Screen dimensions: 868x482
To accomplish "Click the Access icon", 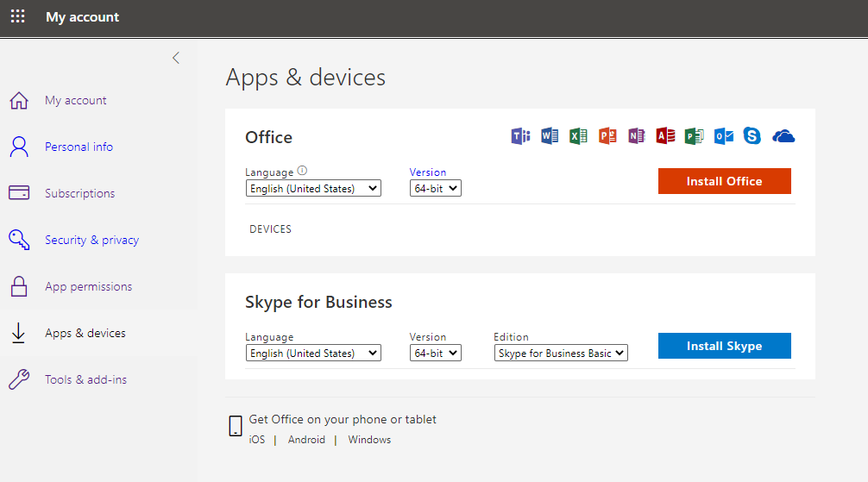I will click(665, 135).
